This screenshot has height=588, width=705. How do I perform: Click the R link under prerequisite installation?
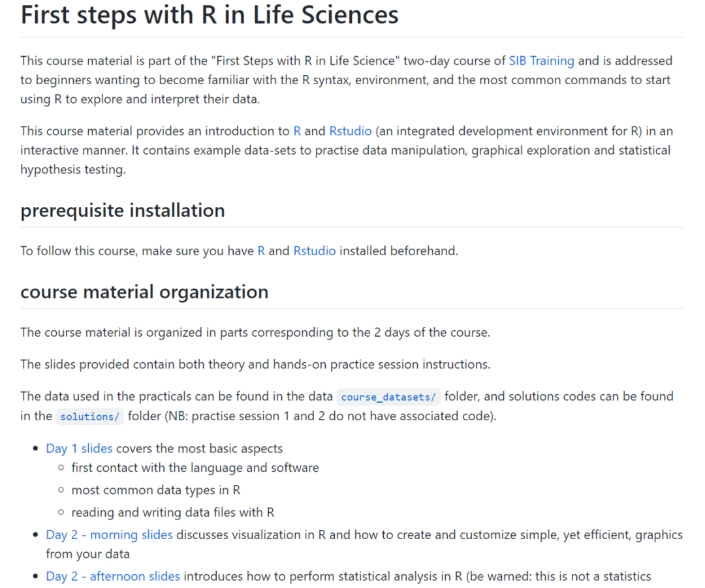click(x=261, y=251)
